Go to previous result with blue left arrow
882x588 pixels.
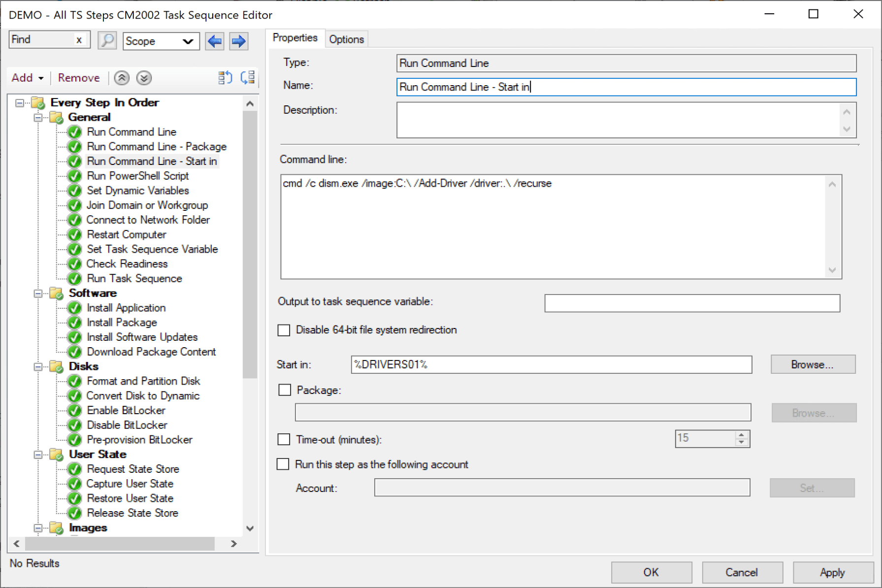pos(214,41)
